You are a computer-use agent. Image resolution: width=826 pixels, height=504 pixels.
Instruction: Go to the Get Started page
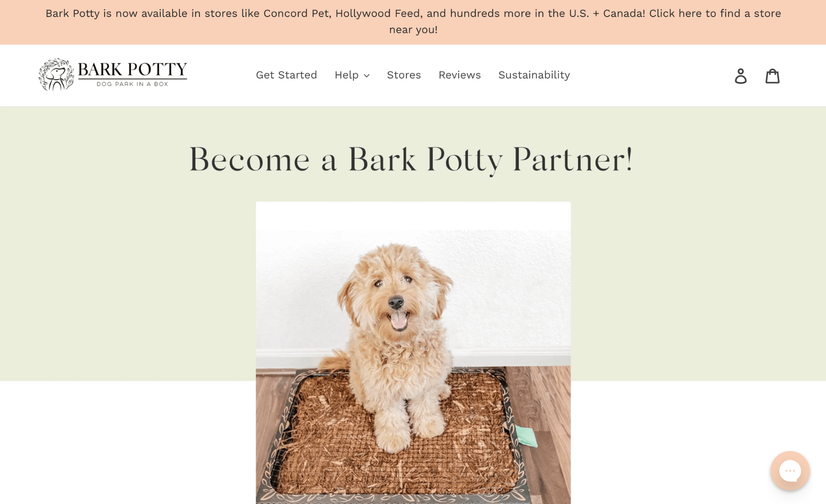[286, 75]
